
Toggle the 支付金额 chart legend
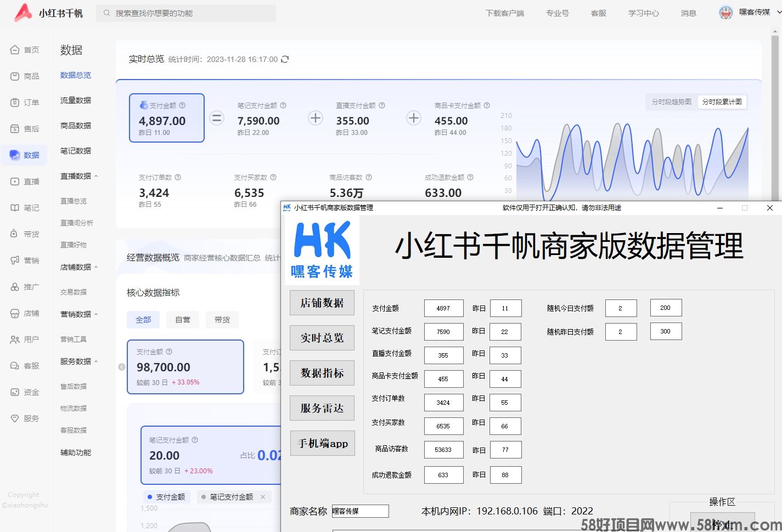(166, 497)
